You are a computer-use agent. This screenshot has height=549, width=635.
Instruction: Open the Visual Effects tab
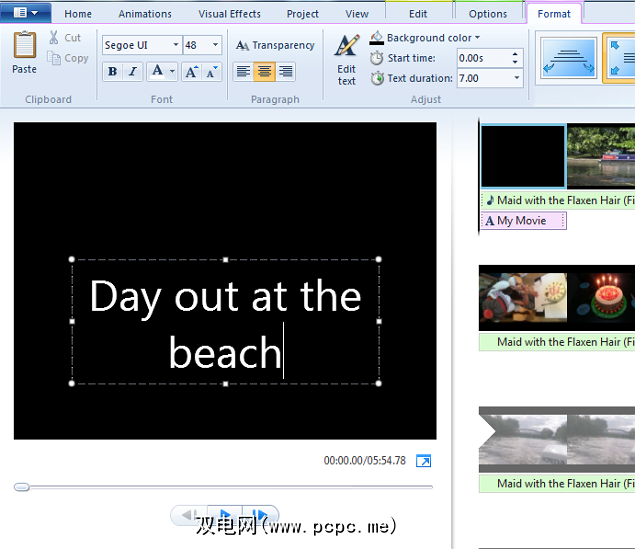(229, 14)
